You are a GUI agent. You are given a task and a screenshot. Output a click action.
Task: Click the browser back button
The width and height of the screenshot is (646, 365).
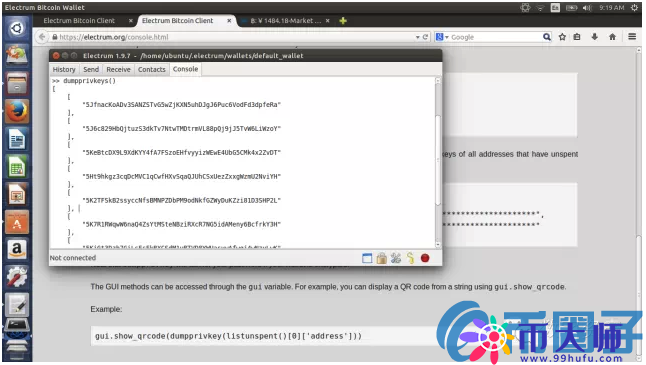[42, 37]
